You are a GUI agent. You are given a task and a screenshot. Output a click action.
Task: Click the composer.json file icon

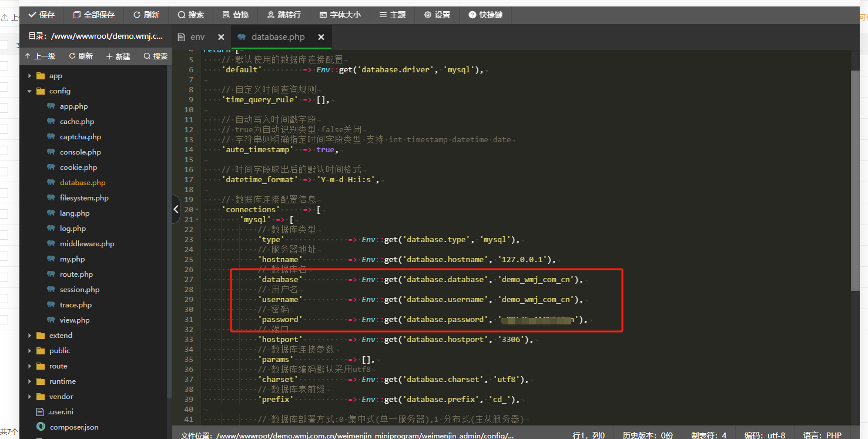pyautogui.click(x=41, y=427)
